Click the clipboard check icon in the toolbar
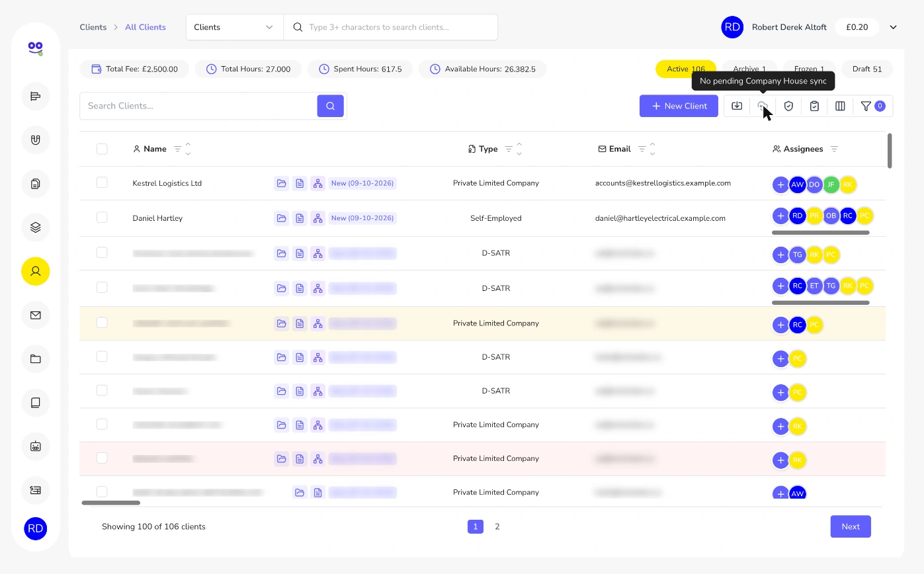Screen dimensions: 924x574 point(814,106)
